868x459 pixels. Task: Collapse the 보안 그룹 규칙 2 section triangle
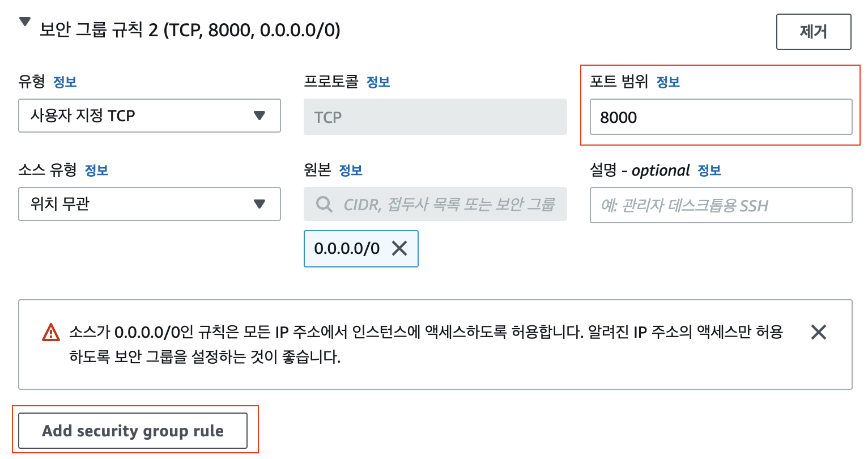24,22
